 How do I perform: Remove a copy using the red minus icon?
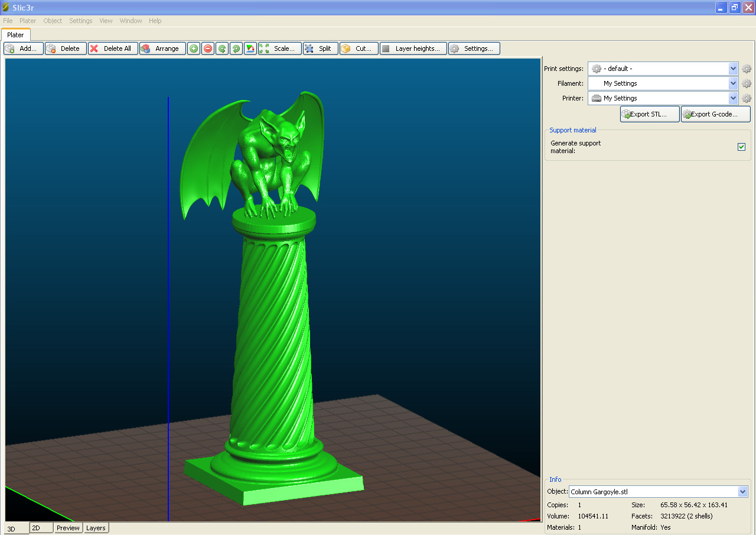207,48
